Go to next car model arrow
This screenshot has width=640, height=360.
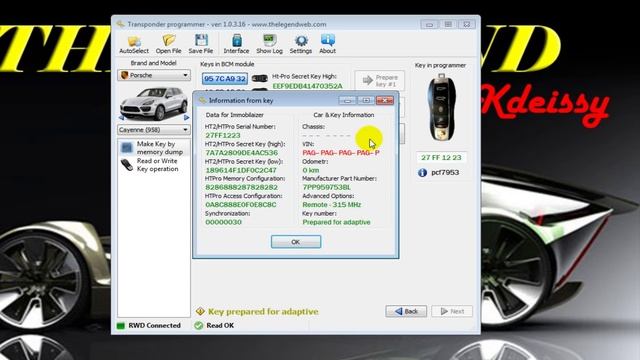187,118
